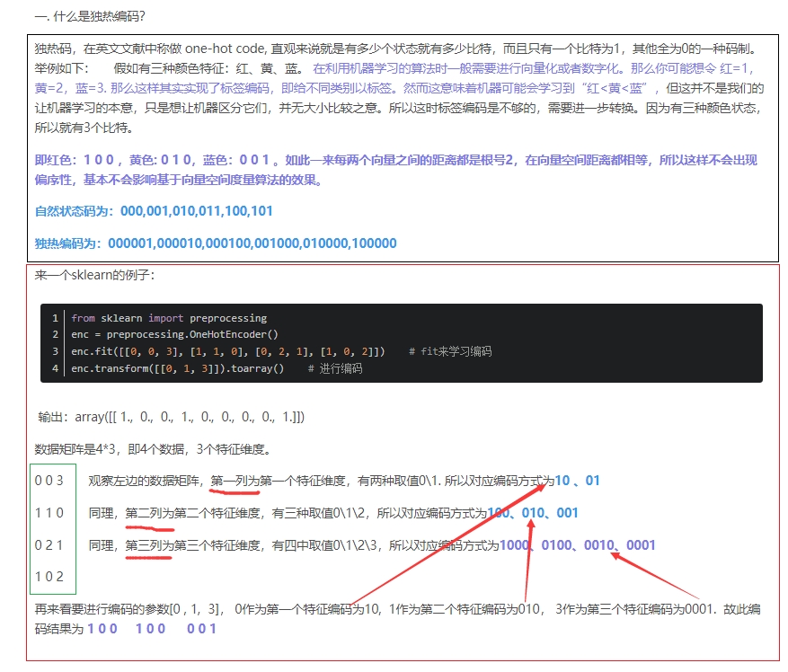Click matrix row '0 2 1'
788x672 pixels.
coord(49,545)
